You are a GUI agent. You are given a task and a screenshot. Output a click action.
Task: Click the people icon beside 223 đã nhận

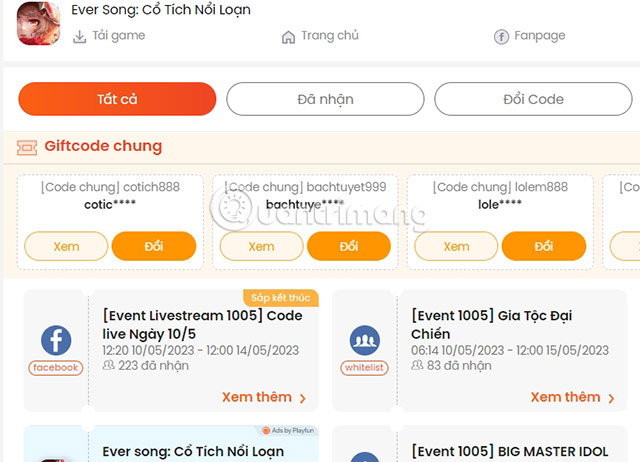click(x=109, y=366)
